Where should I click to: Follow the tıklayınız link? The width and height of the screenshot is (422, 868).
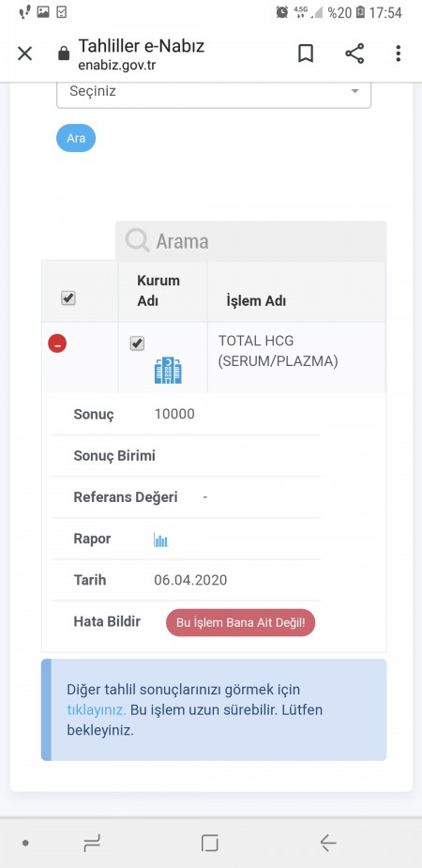pos(97,709)
